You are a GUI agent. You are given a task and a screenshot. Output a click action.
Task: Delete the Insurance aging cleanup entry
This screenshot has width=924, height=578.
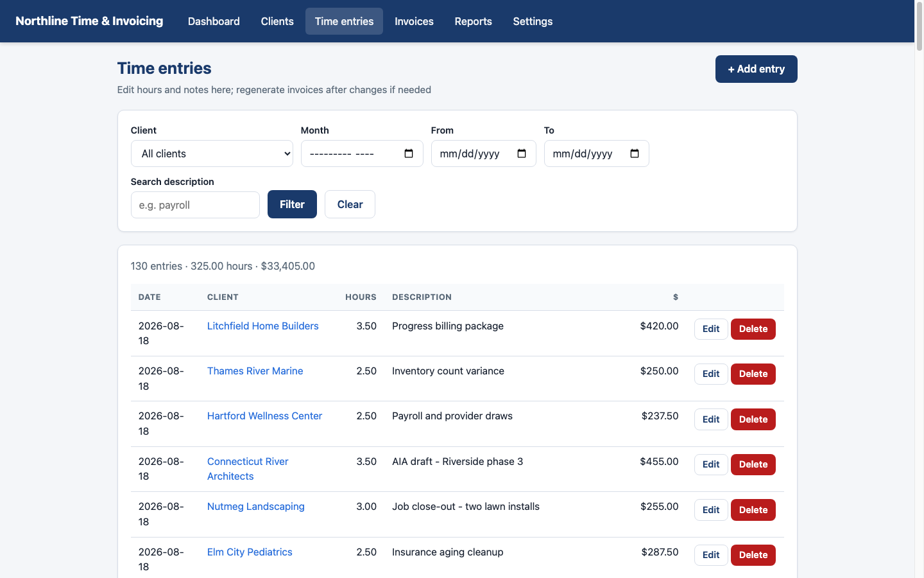coord(753,555)
